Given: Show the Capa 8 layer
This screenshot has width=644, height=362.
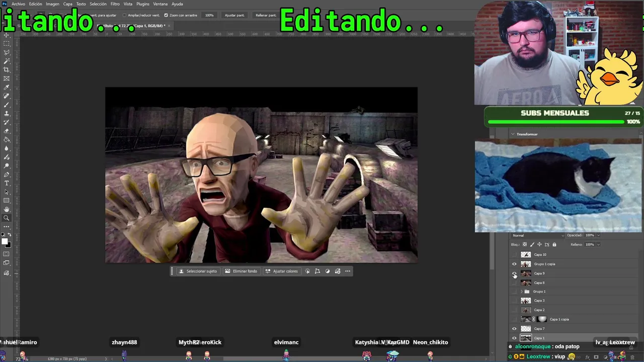Looking at the screenshot, I should 514,283.
